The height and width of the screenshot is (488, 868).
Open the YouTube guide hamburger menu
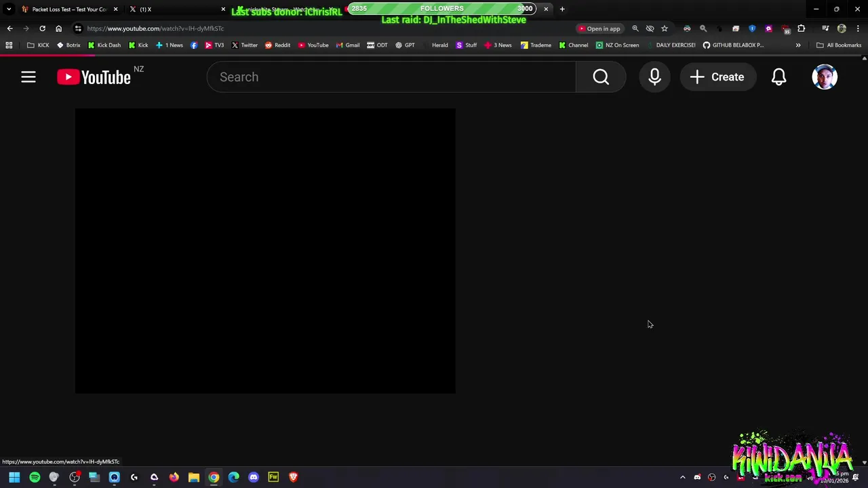pyautogui.click(x=28, y=77)
